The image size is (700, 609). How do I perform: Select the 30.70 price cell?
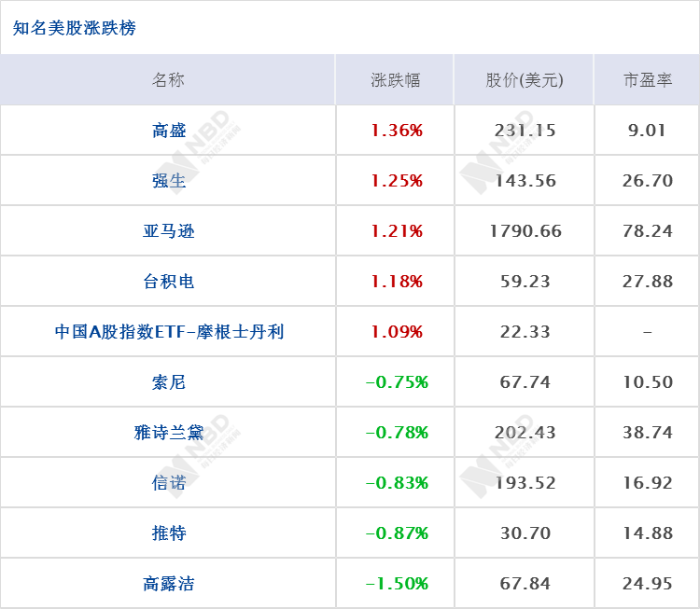(x=525, y=533)
